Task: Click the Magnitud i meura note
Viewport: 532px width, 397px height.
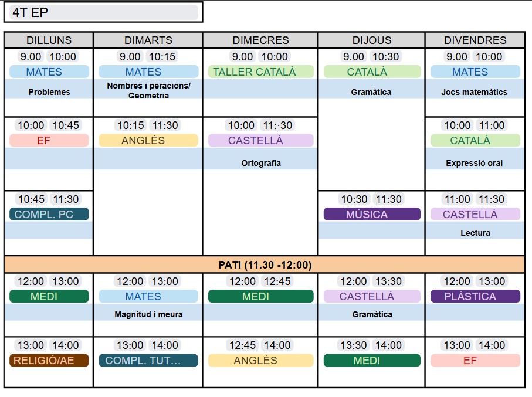Action: (148, 314)
